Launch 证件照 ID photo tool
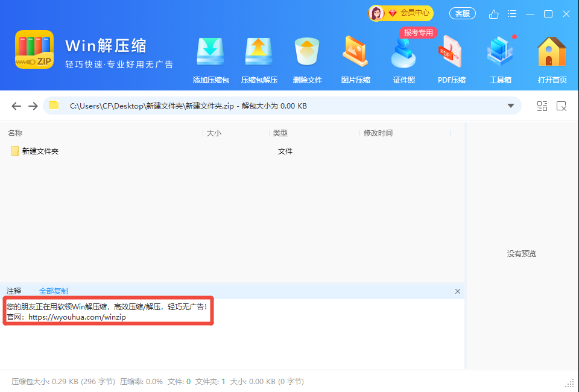The height and width of the screenshot is (392, 579). point(403,60)
